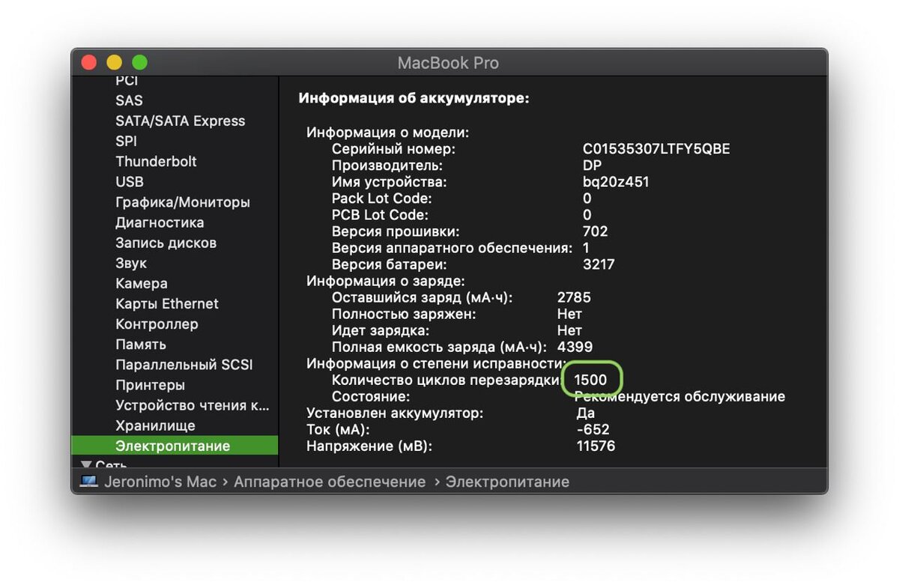
Task: Click Информация о заряде label
Action: coord(386,281)
